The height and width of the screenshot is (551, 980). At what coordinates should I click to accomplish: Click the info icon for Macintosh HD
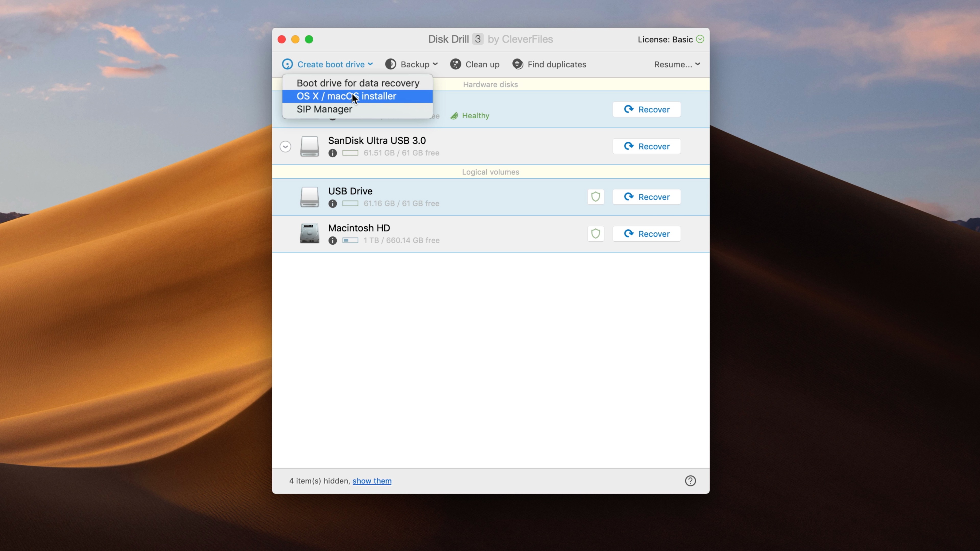point(333,240)
